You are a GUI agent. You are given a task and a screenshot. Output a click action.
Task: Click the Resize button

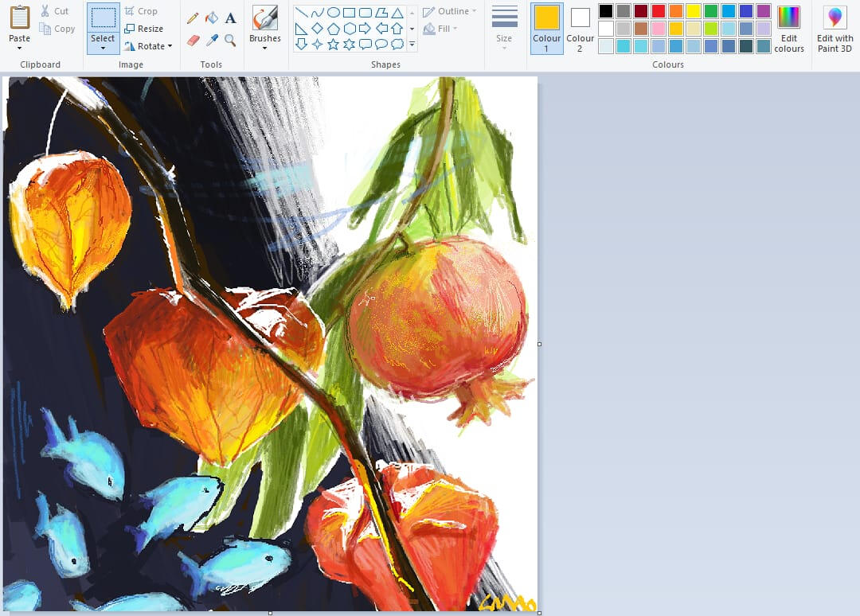[x=144, y=29]
